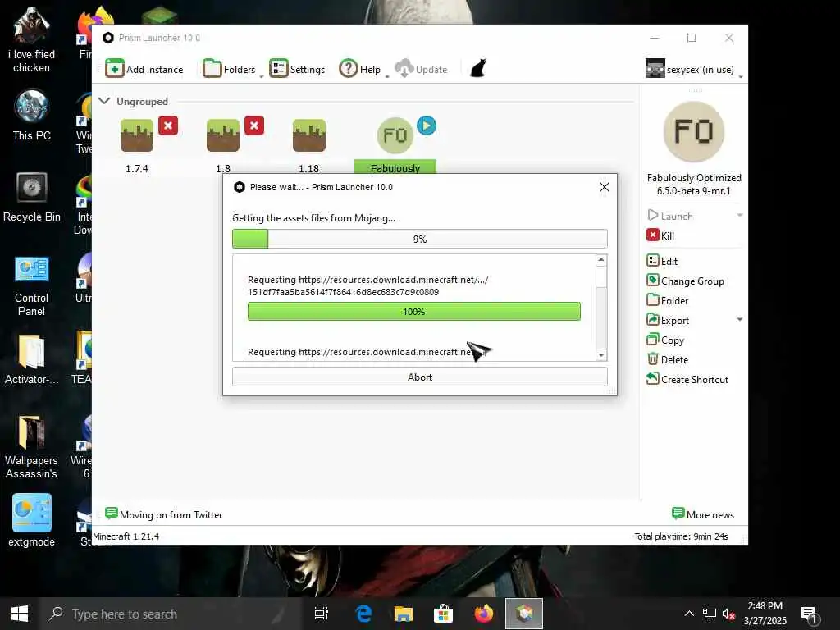
Task: Click the 9% overall progress bar
Action: tap(420, 239)
